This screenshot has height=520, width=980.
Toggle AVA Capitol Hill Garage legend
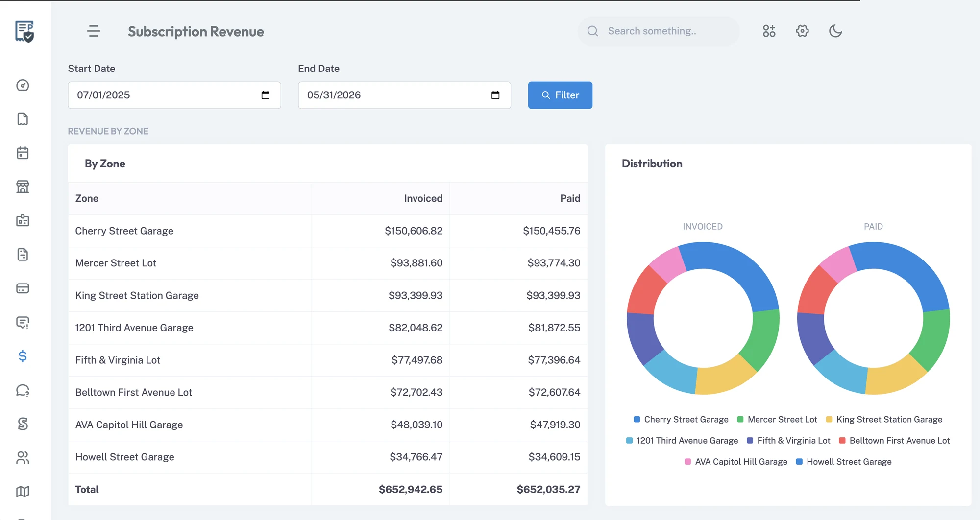[x=736, y=462]
